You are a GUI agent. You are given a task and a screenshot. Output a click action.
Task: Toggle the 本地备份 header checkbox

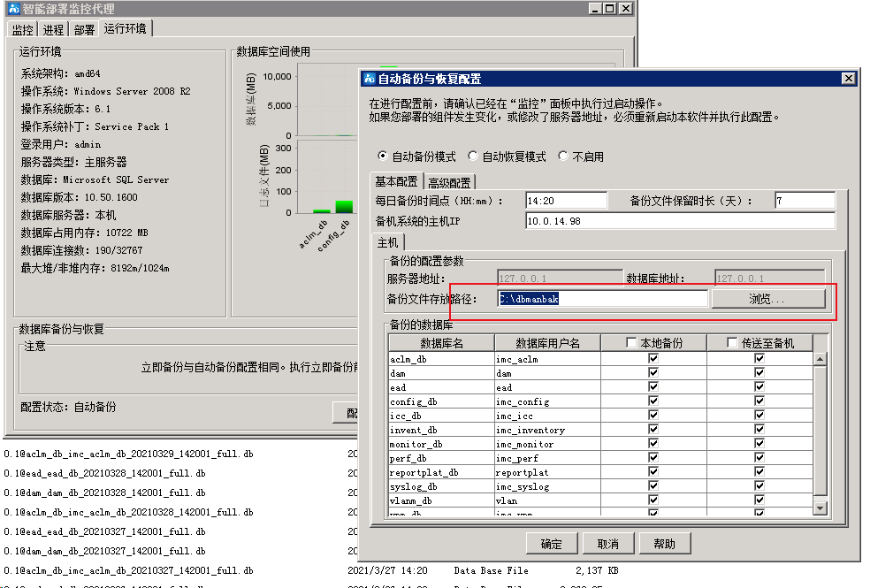[631, 343]
